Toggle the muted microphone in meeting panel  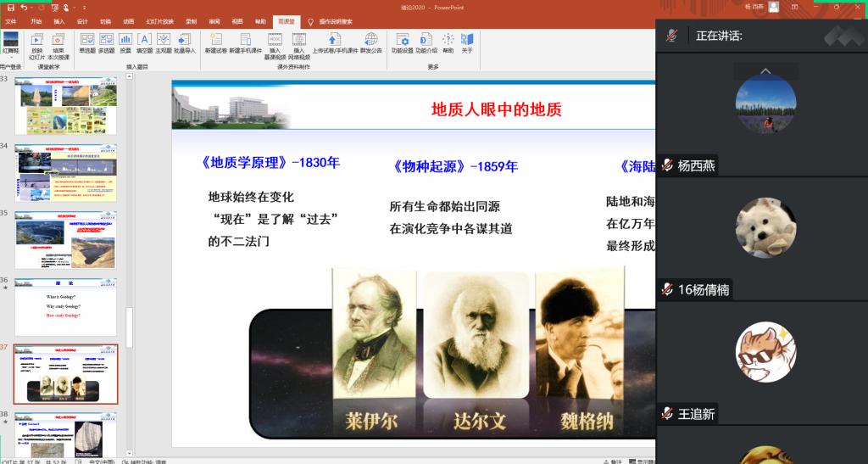pos(671,36)
